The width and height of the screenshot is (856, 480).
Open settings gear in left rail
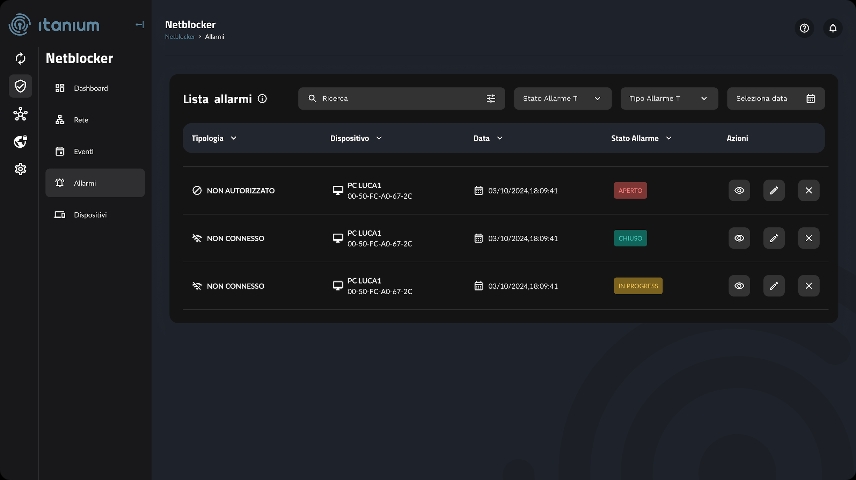click(x=20, y=169)
